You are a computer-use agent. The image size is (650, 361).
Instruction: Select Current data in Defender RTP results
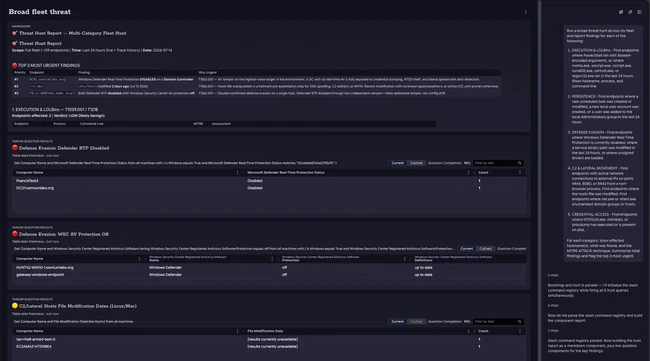click(397, 163)
